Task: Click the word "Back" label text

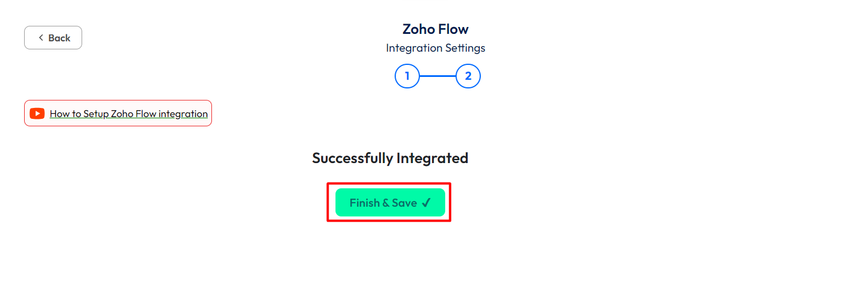Action: tap(59, 38)
